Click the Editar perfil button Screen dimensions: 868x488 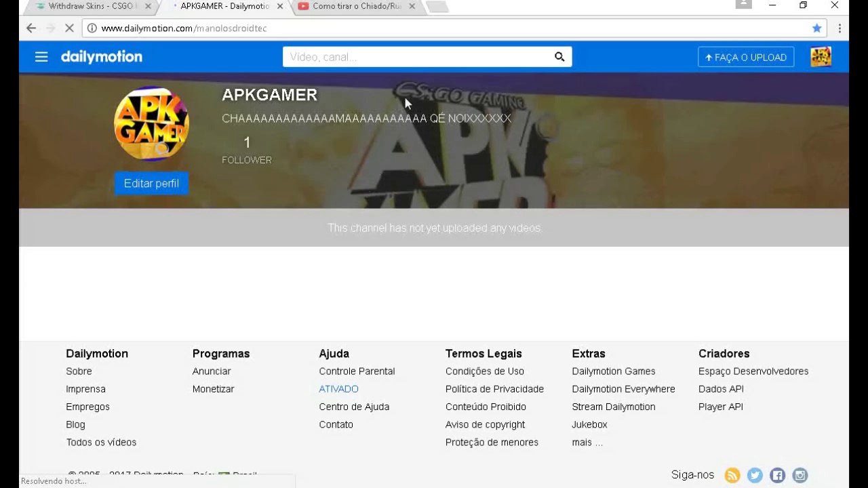(x=151, y=184)
